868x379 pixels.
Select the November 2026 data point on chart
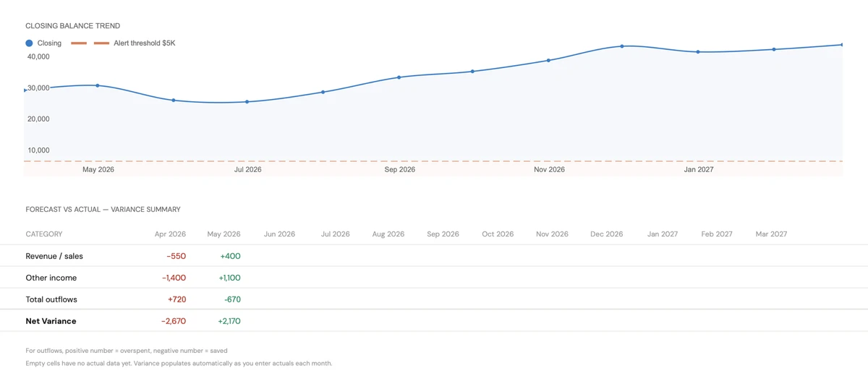[548, 60]
